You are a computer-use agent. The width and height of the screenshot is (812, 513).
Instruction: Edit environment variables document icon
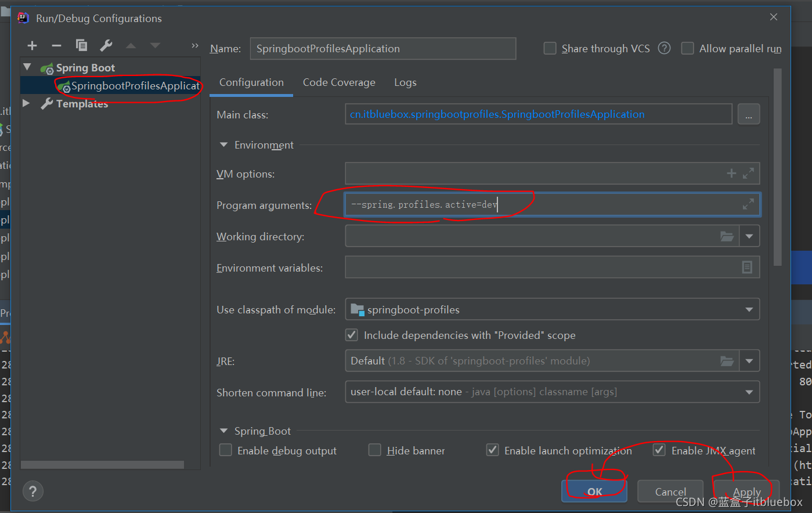(x=747, y=267)
